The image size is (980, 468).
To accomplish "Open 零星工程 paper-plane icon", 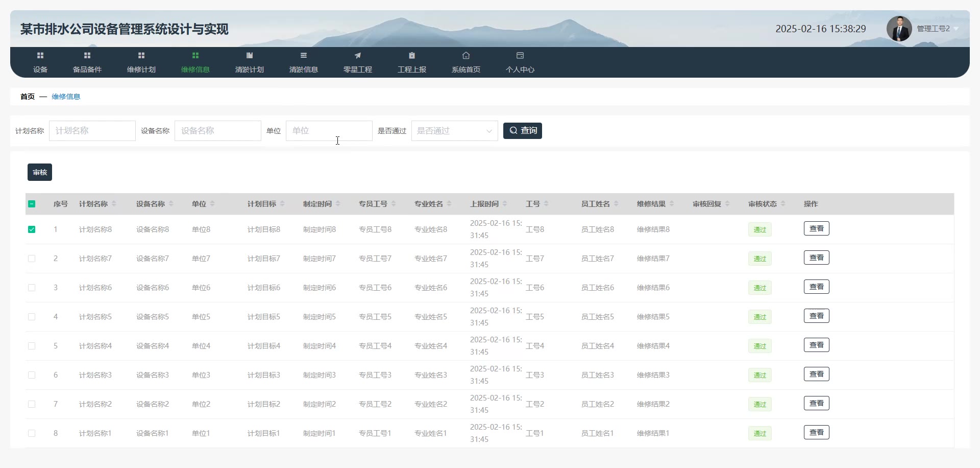I will (358, 56).
